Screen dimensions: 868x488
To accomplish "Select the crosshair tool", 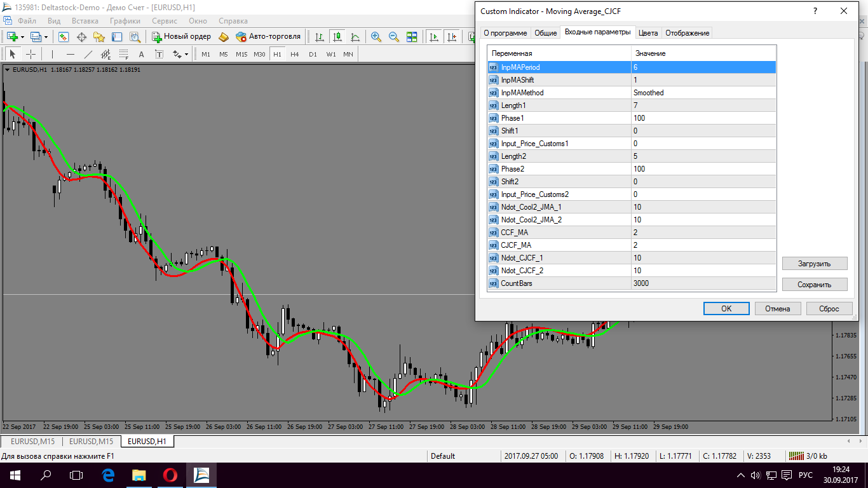I will click(31, 54).
